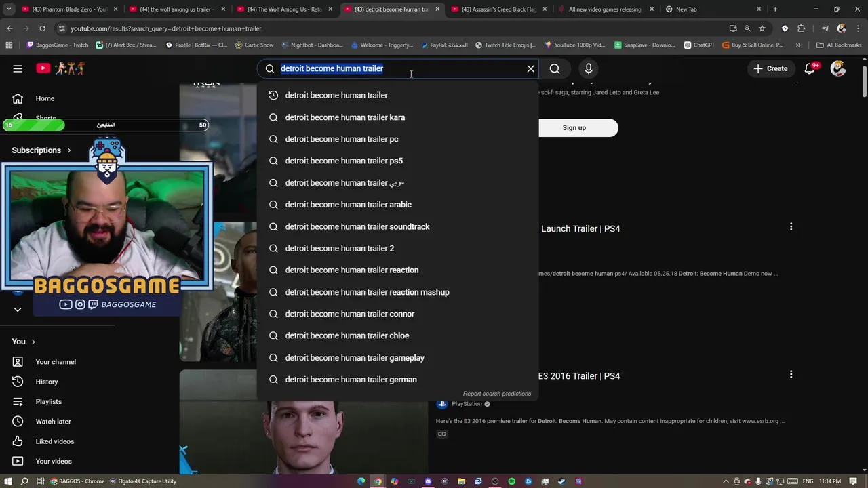The height and width of the screenshot is (488, 868).
Task: Show more bookmarks with the chevron
Action: [798, 45]
